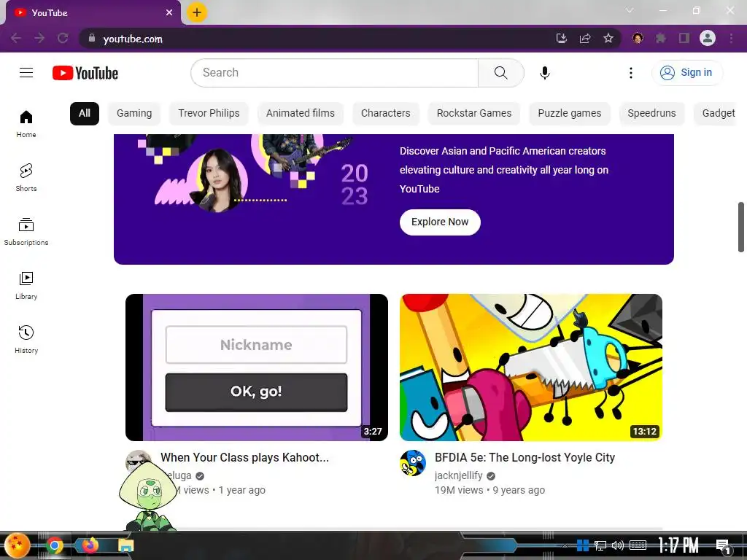This screenshot has width=747, height=560.
Task: Bookmark this page with star icon
Action: [x=608, y=38]
